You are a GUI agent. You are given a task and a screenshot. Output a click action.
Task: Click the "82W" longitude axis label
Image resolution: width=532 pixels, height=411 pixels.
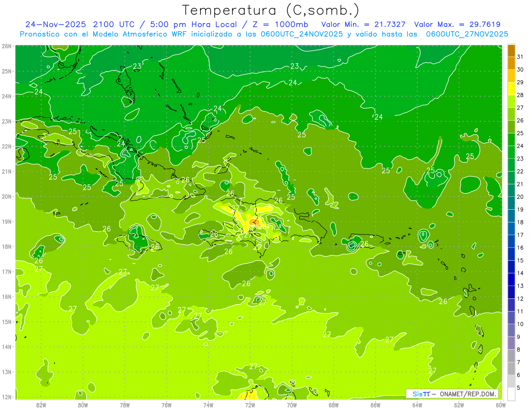[41, 405]
